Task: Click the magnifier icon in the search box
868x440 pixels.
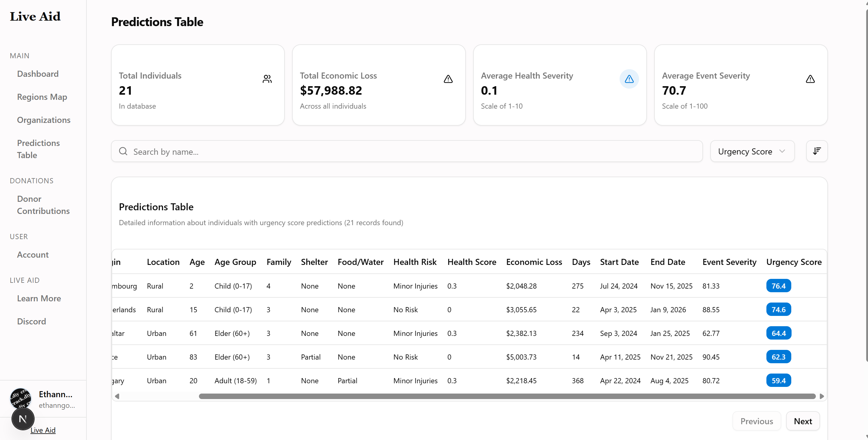Action: pos(123,151)
